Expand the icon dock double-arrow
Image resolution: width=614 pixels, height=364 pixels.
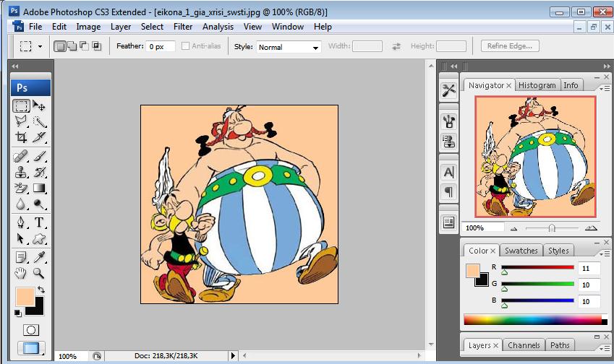pos(453,66)
